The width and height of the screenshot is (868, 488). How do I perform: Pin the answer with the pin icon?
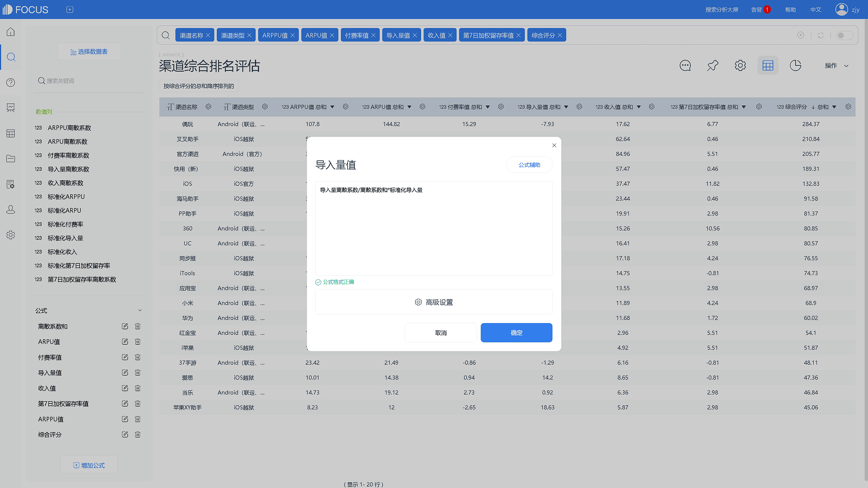click(713, 66)
